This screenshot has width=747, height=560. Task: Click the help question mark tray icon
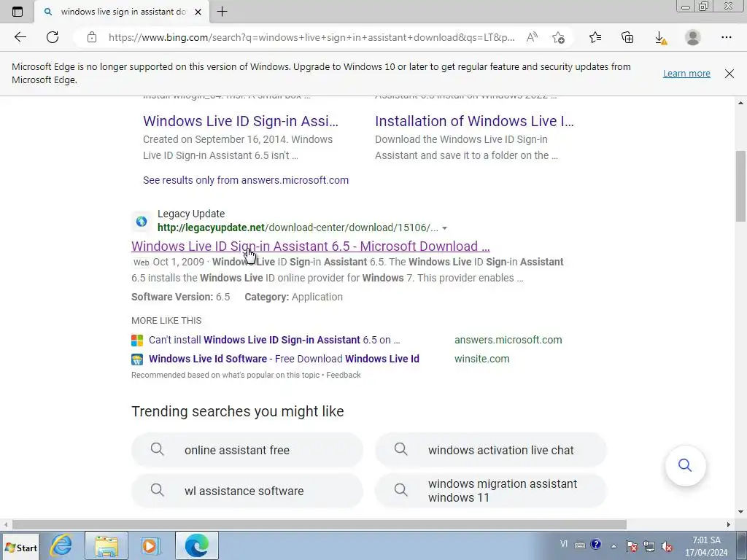click(x=595, y=544)
